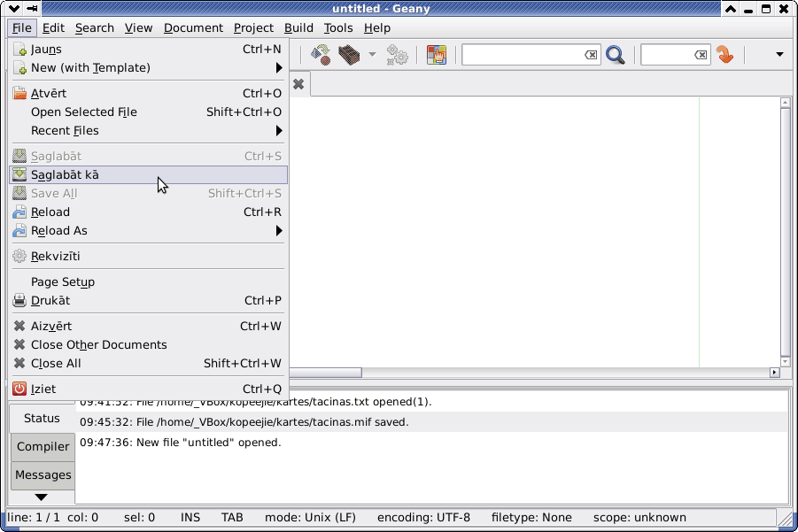Click the magnifier find icon

point(616,54)
